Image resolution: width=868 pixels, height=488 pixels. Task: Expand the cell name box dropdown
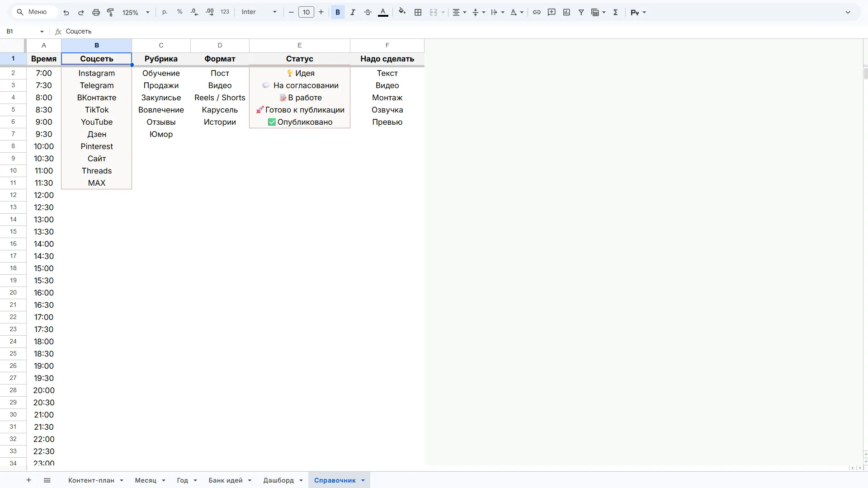coord(42,31)
